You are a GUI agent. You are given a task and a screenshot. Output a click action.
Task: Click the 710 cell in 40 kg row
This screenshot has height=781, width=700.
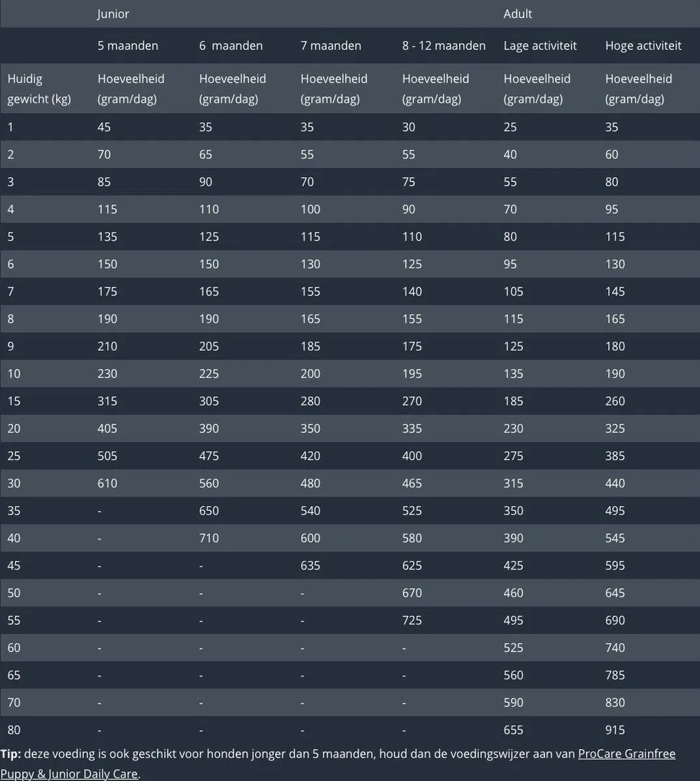point(209,538)
